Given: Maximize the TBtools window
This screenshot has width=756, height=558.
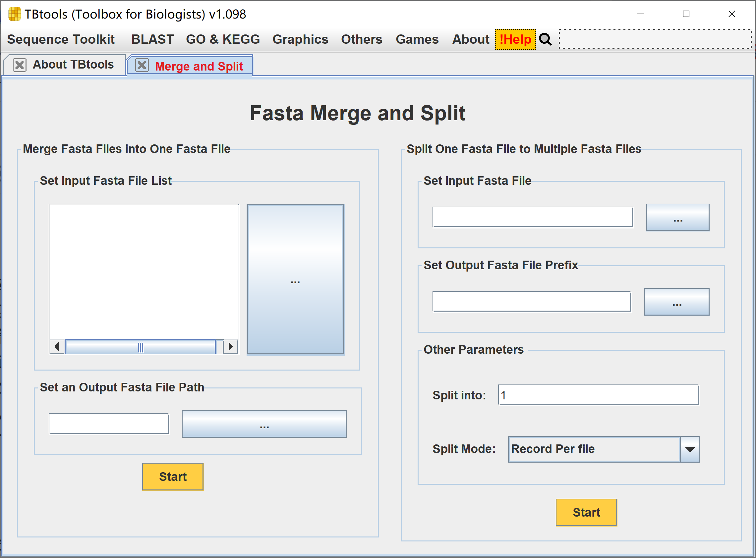Looking at the screenshot, I should 686,14.
